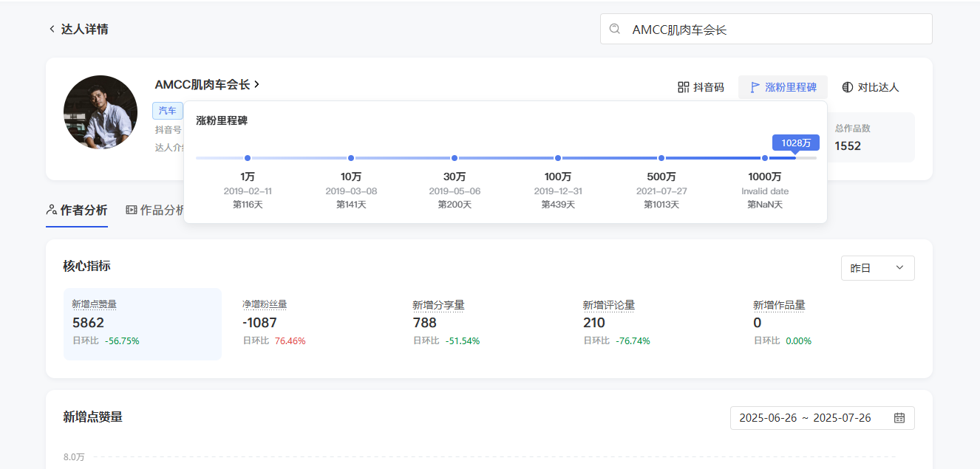Screen dimensions: 980x469
Task: Click the back arrow beside 达人详情
Action: click(x=52, y=29)
